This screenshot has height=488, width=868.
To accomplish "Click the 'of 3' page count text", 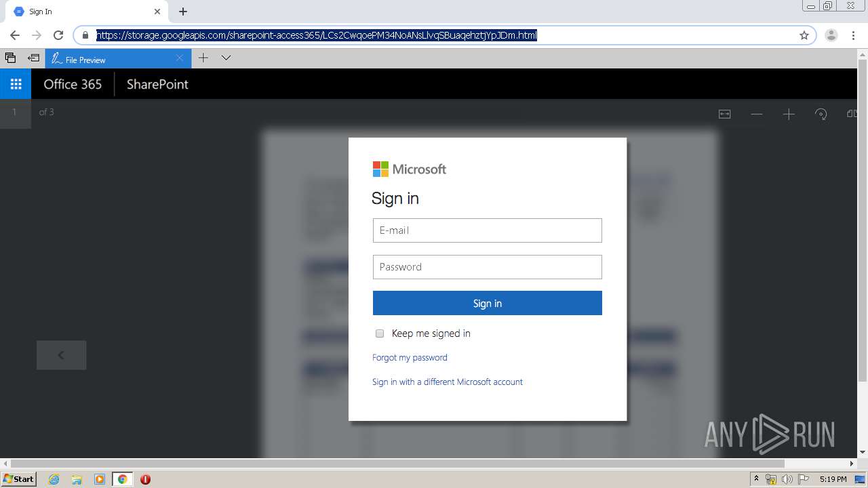I will [x=46, y=113].
